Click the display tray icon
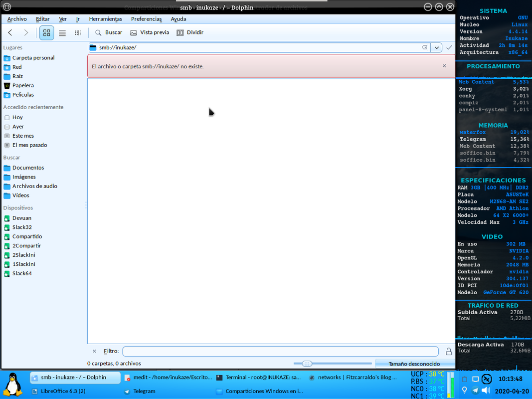 [x=475, y=379]
